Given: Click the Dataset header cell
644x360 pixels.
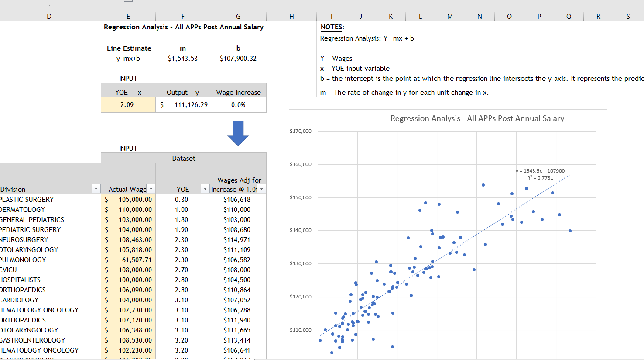Looking at the screenshot, I should pyautogui.click(x=183, y=158).
